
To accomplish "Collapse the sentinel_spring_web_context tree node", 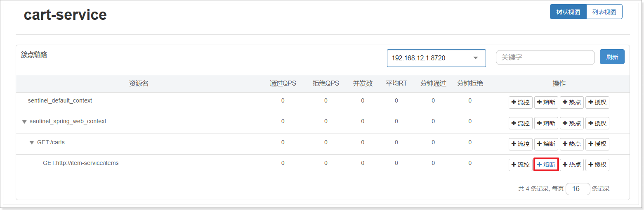I will (x=24, y=122).
